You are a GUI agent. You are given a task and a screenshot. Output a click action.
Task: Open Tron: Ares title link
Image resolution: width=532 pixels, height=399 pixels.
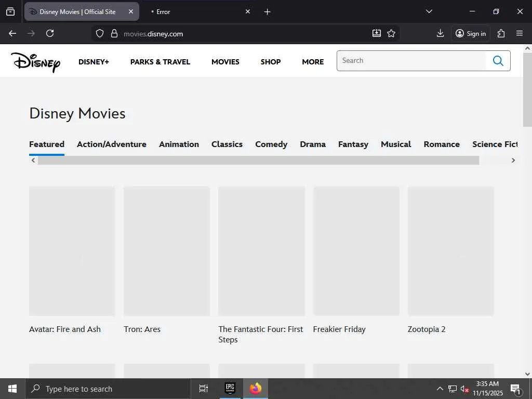coord(142,329)
